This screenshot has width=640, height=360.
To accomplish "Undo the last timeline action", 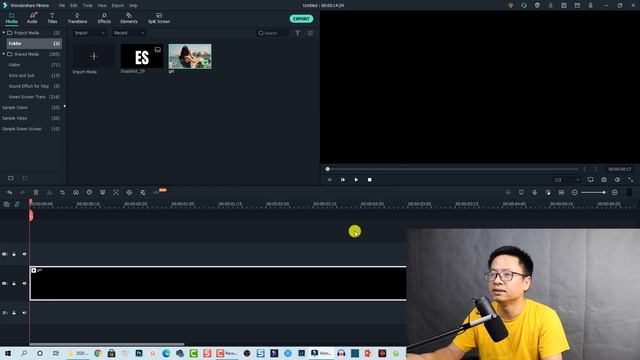I will pos(9,192).
